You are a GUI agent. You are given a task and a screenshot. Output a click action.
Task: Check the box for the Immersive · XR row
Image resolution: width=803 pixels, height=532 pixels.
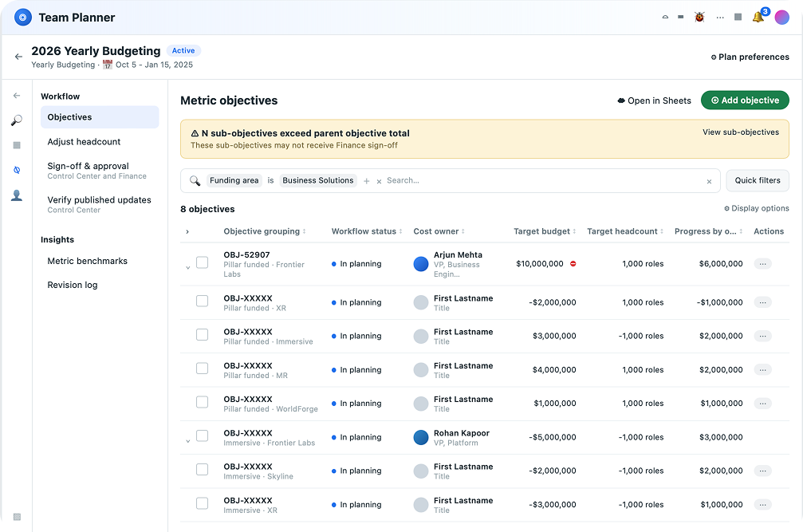coord(203,503)
